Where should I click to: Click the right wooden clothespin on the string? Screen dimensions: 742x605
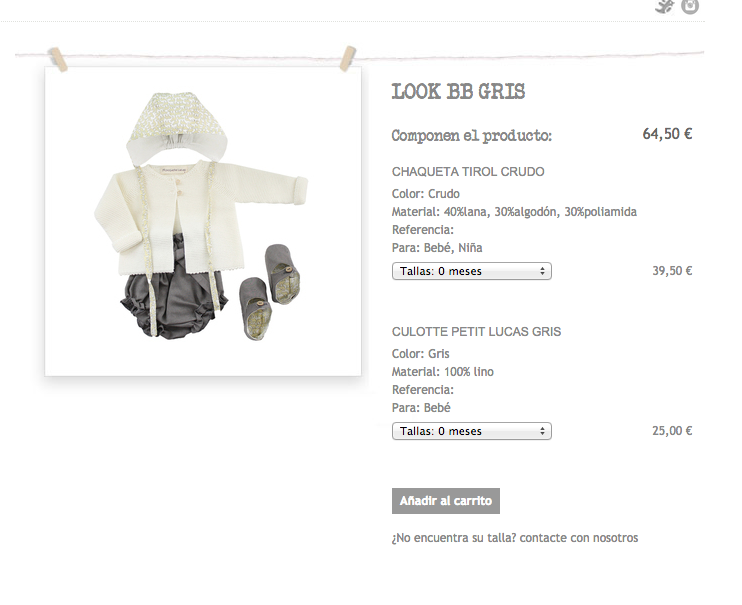coord(348,58)
